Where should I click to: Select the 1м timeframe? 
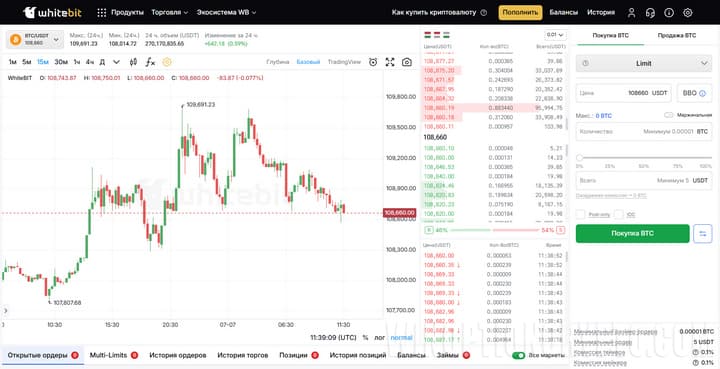[12, 62]
